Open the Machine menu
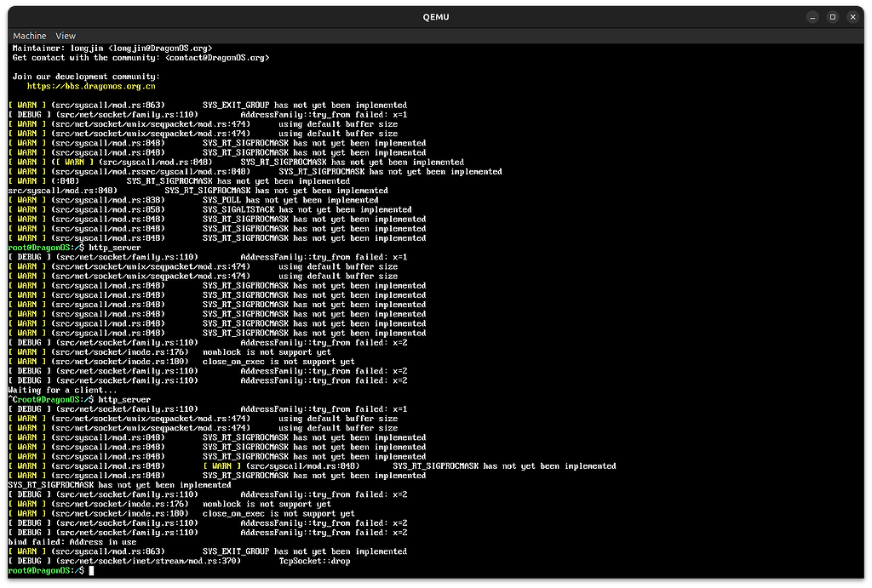The width and height of the screenshot is (872, 588). (x=29, y=36)
